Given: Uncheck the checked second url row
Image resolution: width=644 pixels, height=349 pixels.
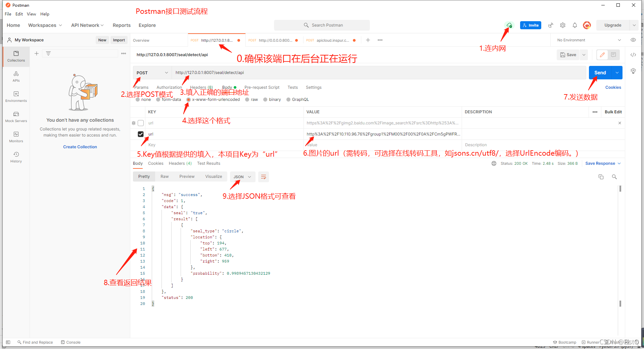Looking at the screenshot, I should 141,134.
